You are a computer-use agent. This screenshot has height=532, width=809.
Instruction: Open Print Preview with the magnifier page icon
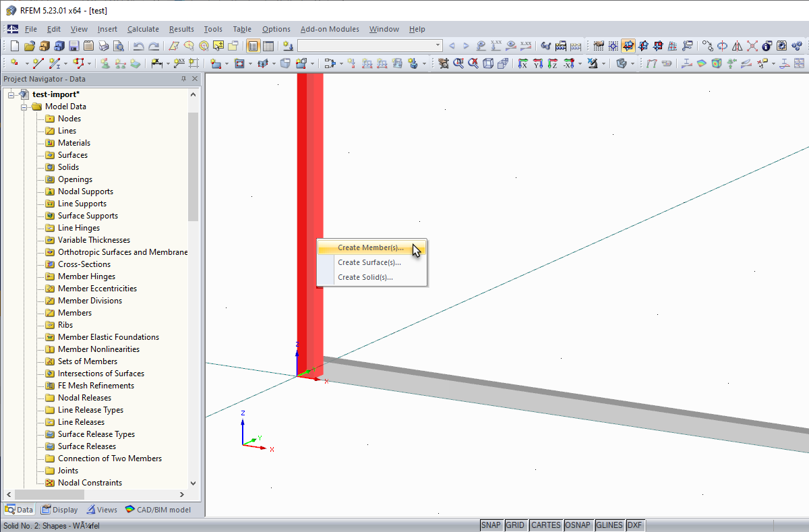click(x=118, y=46)
